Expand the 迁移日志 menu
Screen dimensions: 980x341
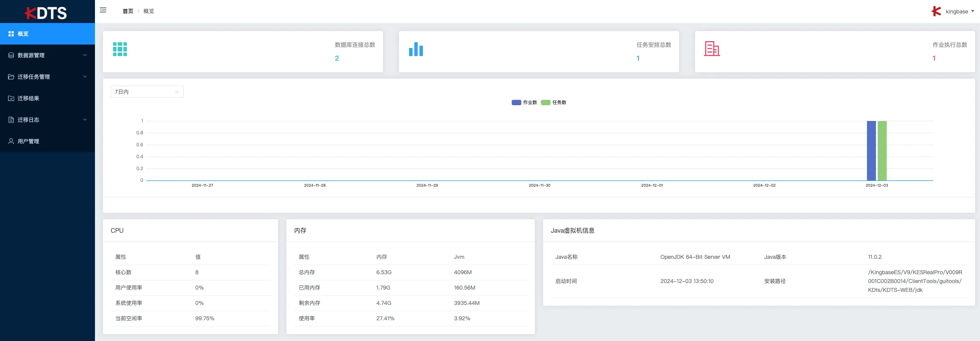pos(47,120)
